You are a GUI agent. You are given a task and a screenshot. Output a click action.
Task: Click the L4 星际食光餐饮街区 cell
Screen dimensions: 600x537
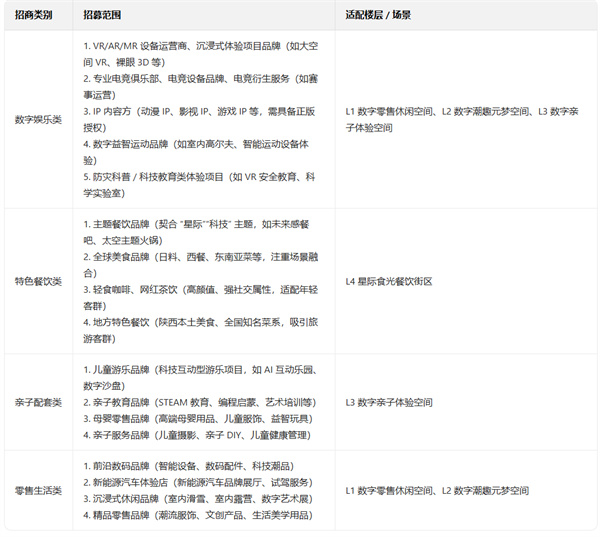(x=388, y=281)
